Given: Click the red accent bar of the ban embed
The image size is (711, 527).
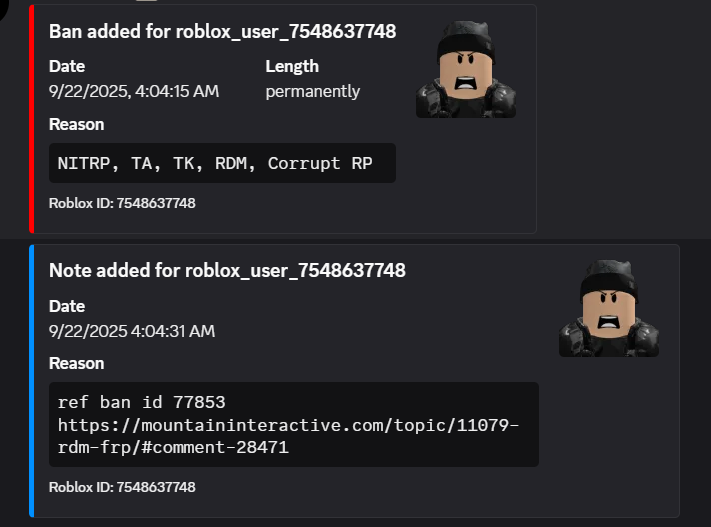Looking at the screenshot, I should point(32,118).
